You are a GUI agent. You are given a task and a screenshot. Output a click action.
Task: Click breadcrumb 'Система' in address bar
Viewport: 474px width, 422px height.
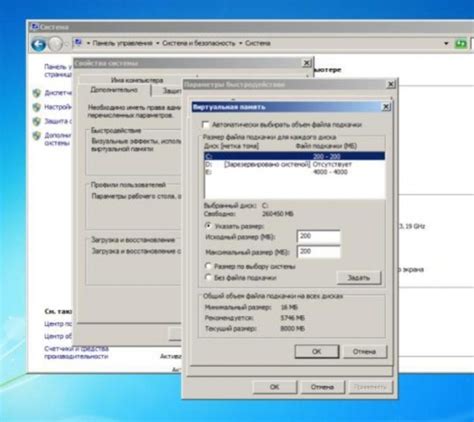[x=258, y=43]
